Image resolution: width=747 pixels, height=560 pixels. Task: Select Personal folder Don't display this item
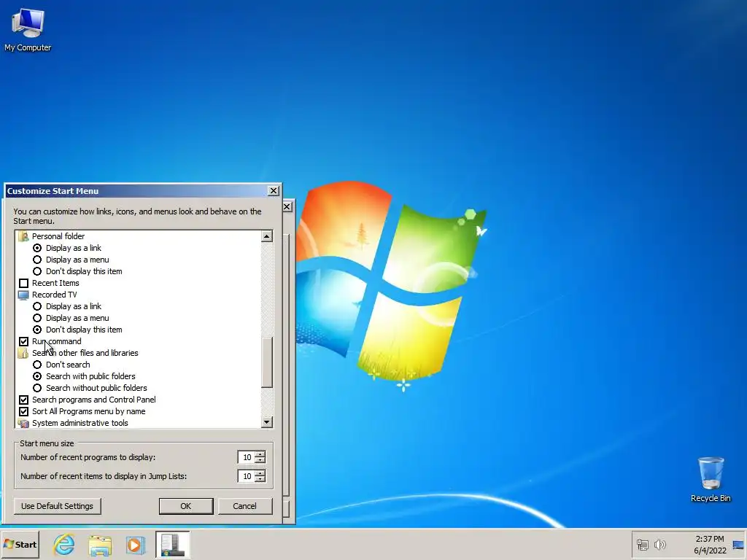37,271
